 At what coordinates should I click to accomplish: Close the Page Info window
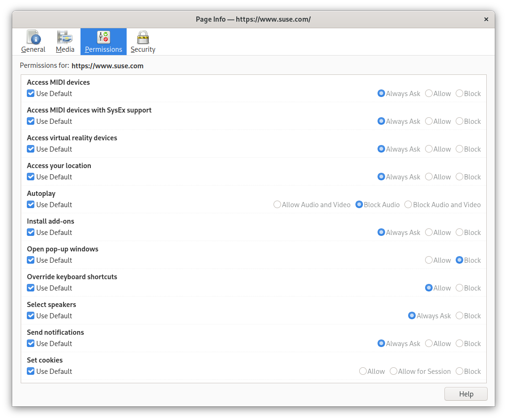(x=486, y=19)
